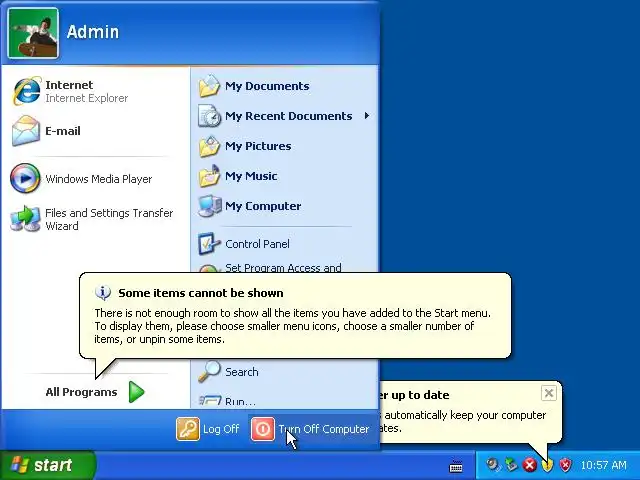Click the Internet Explorer subtitle text

[x=87, y=98]
